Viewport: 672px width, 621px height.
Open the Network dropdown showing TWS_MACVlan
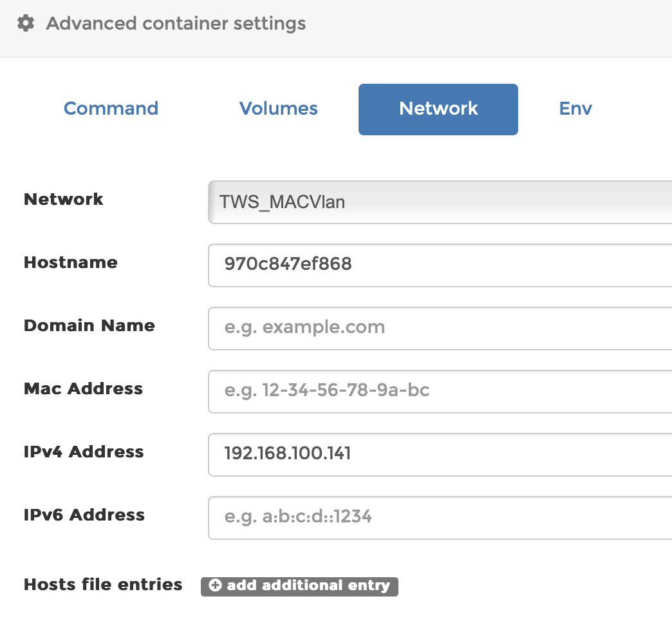click(440, 202)
